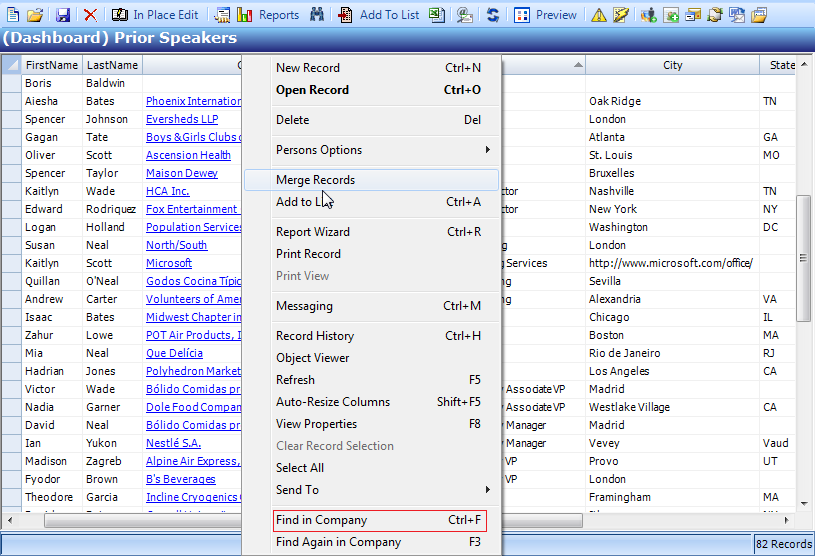The height and width of the screenshot is (556, 820).
Task: Choose Messaging from context menu
Action: [x=372, y=305]
